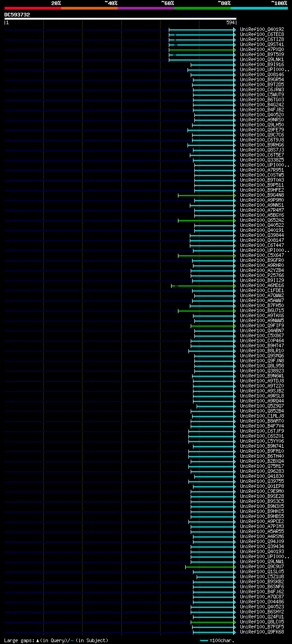Image resolution: width=292 pixels, height=644 pixels.
Task: Click the green alignment bar for Q652A2
Action: [207, 220]
